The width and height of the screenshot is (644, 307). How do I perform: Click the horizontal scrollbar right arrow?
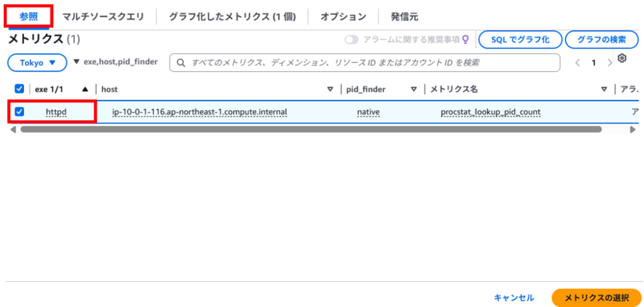pos(633,129)
